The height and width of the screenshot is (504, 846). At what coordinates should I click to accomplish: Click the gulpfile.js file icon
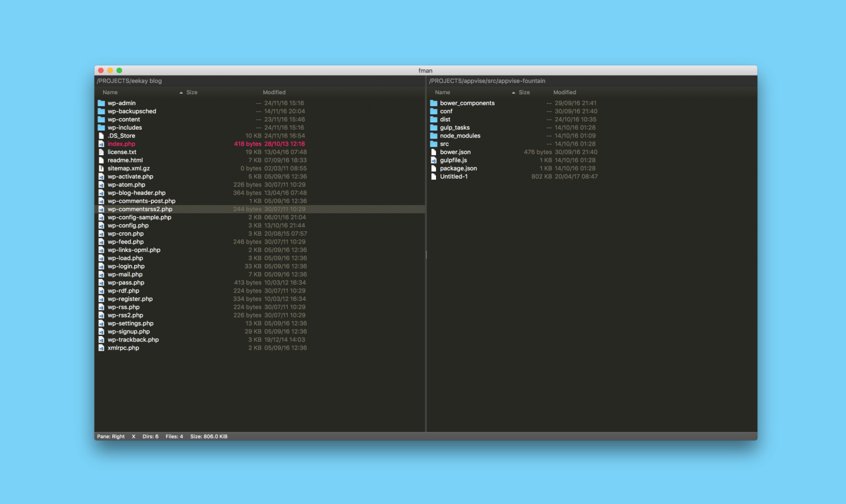point(434,160)
